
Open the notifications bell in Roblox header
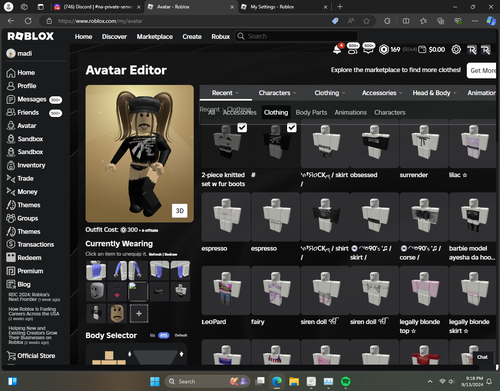[337, 50]
